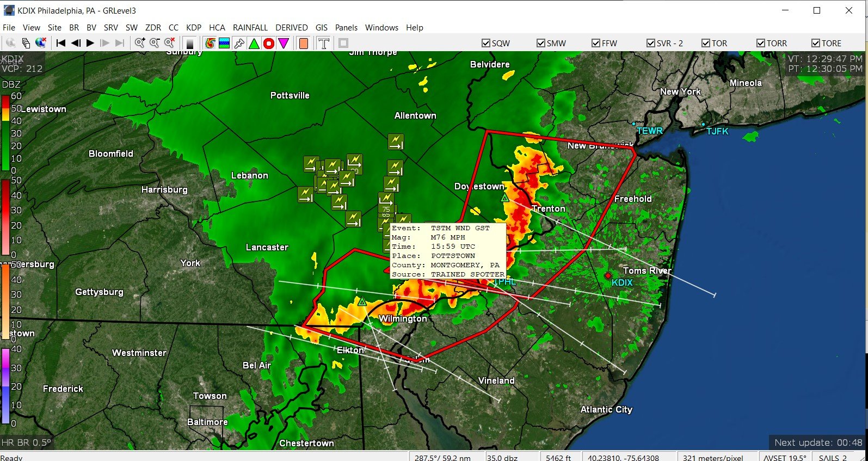Click the GRLevel3 app icon in title bar
868x461 pixels.
(9, 10)
